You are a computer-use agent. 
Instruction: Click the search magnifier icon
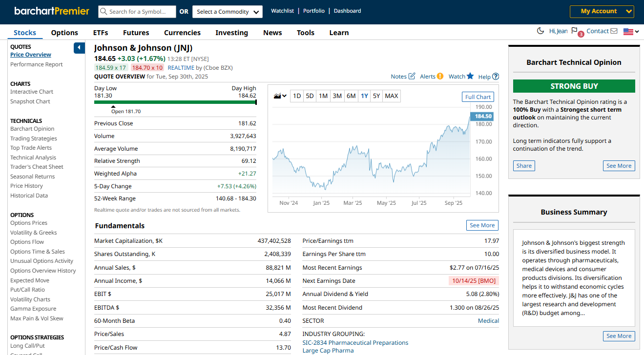tap(104, 12)
